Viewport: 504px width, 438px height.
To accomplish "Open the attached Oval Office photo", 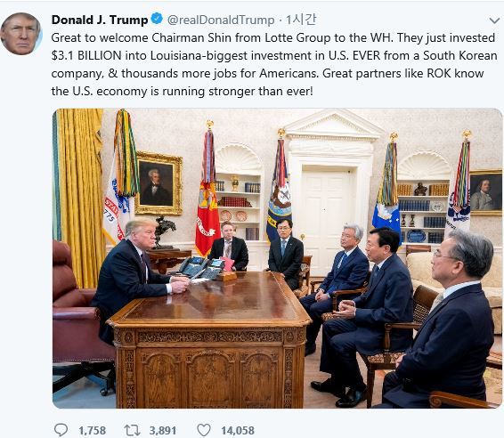I will pos(278,258).
